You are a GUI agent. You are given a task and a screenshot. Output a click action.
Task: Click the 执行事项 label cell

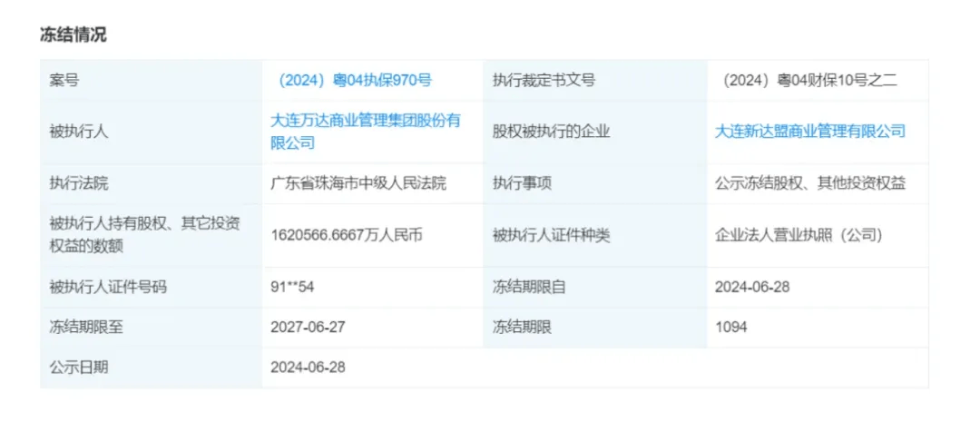coord(595,184)
